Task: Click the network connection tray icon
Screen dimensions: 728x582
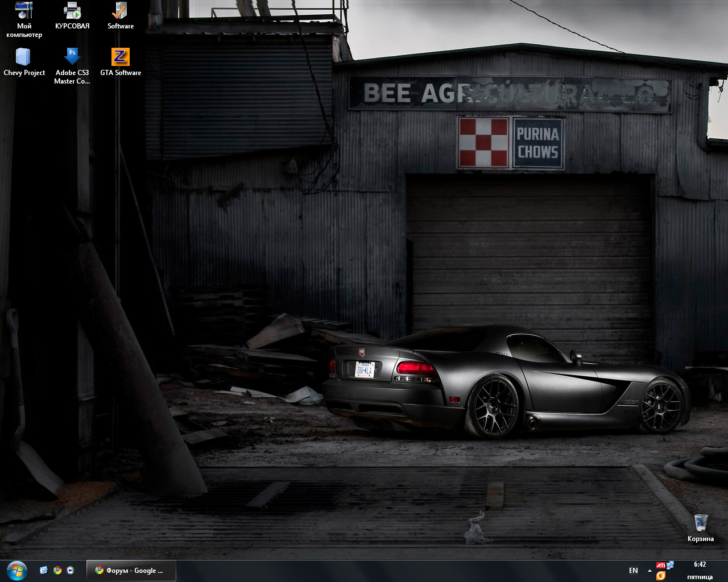Action: [670, 566]
